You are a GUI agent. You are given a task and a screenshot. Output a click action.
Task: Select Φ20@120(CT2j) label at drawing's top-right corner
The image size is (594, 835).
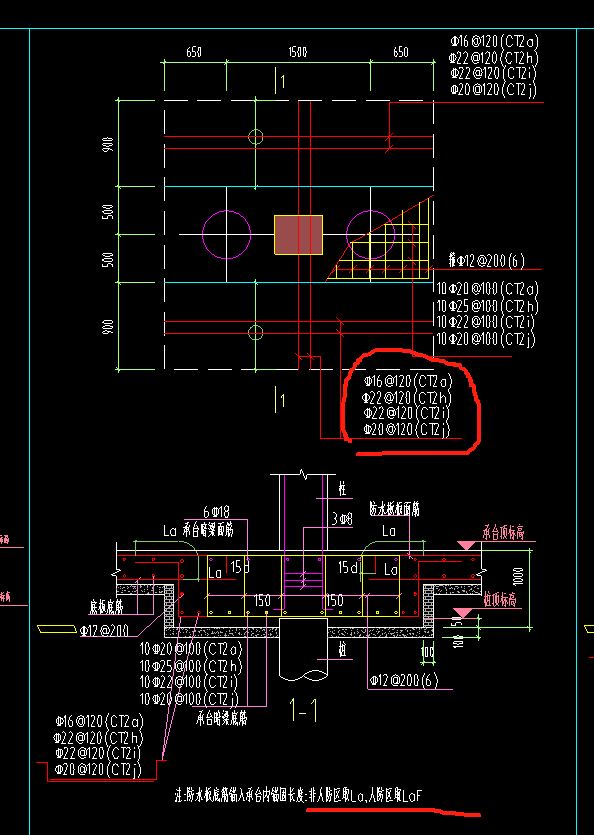point(494,89)
